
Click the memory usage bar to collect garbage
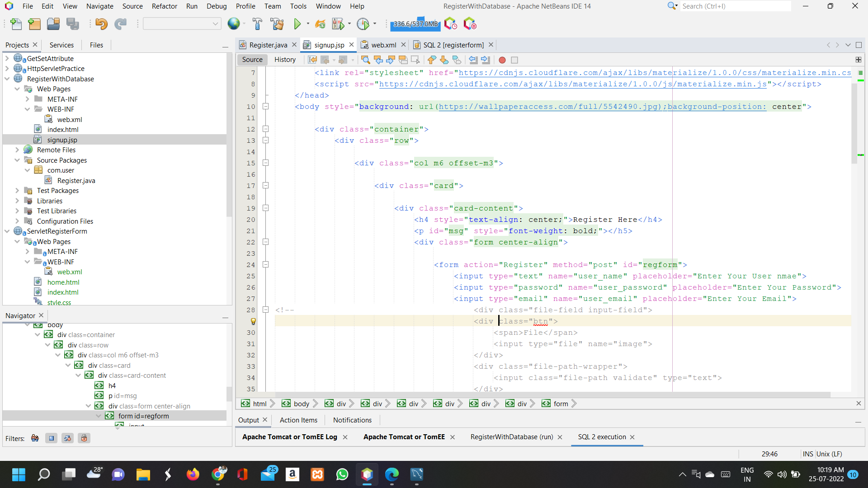(x=415, y=24)
